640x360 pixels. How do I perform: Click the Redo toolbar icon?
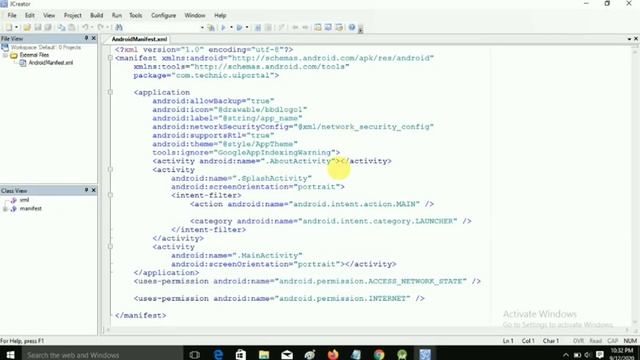pos(100,27)
